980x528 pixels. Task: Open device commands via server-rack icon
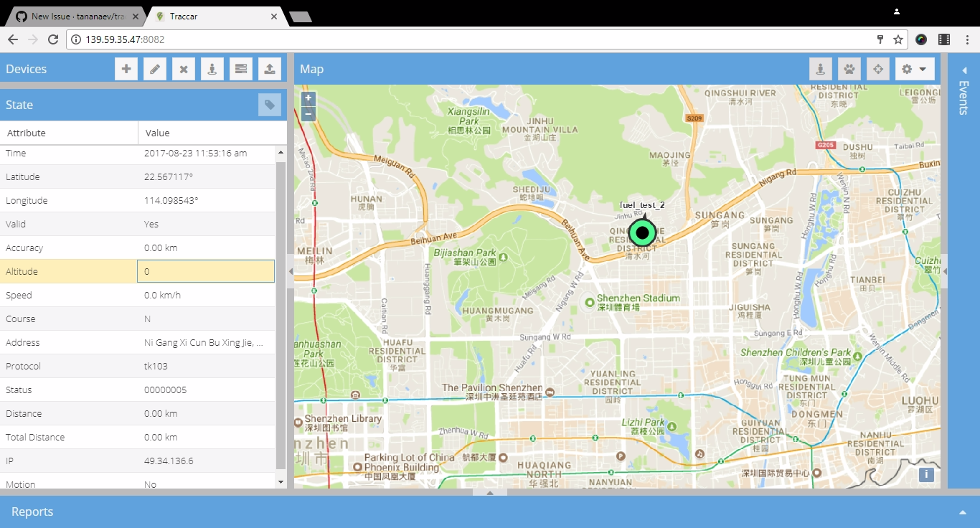(x=241, y=69)
